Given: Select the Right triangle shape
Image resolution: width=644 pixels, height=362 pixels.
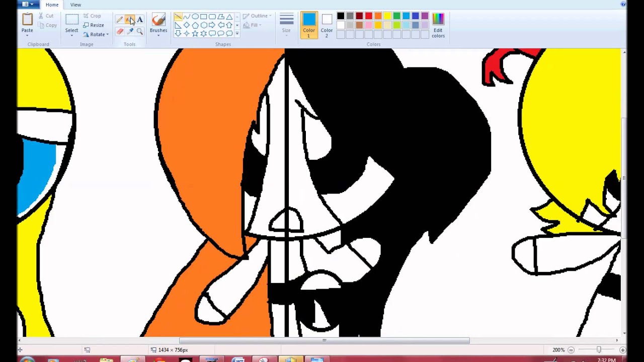Looking at the screenshot, I should tap(178, 25).
